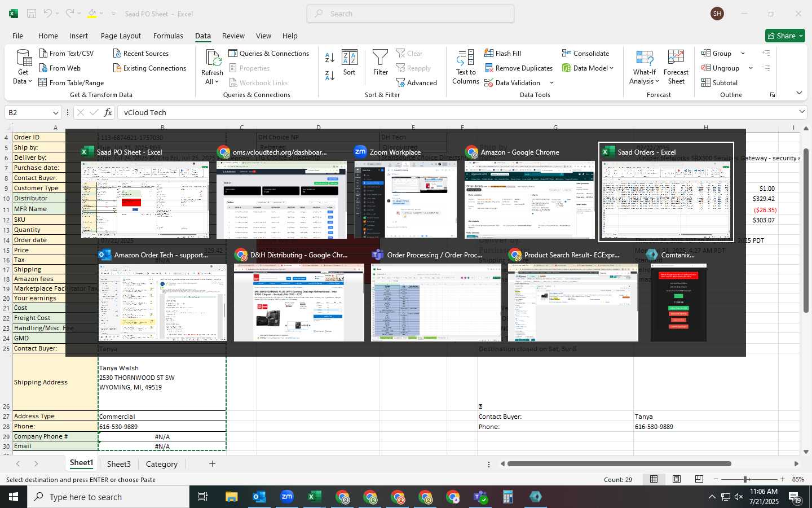The height and width of the screenshot is (508, 812).
Task: Open Data Validation tool
Action: (512, 82)
